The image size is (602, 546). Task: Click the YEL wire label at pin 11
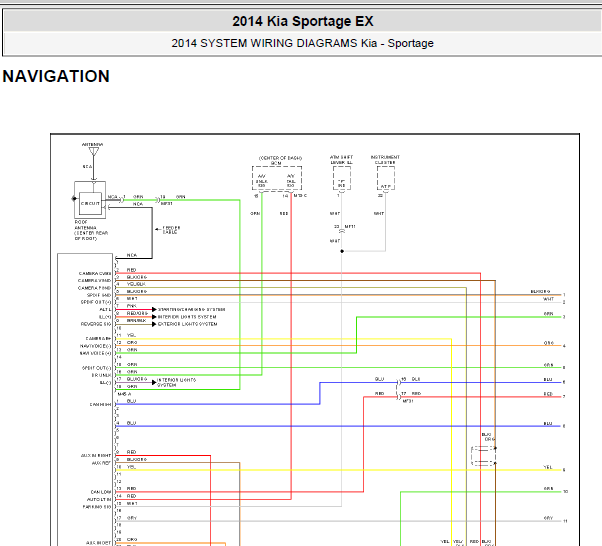click(131, 335)
